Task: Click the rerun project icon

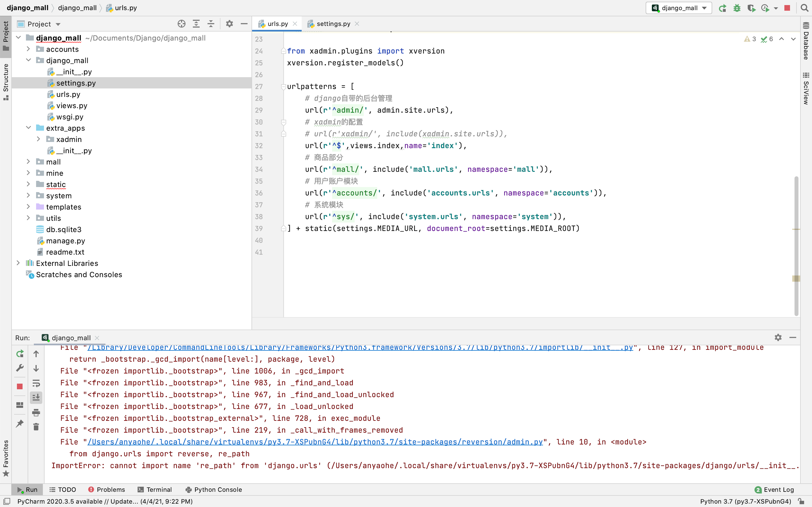Action: point(20,353)
